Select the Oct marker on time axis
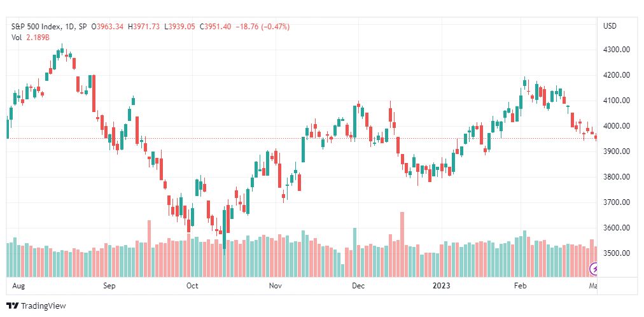This screenshot has height=317, width=644. pos(192,286)
